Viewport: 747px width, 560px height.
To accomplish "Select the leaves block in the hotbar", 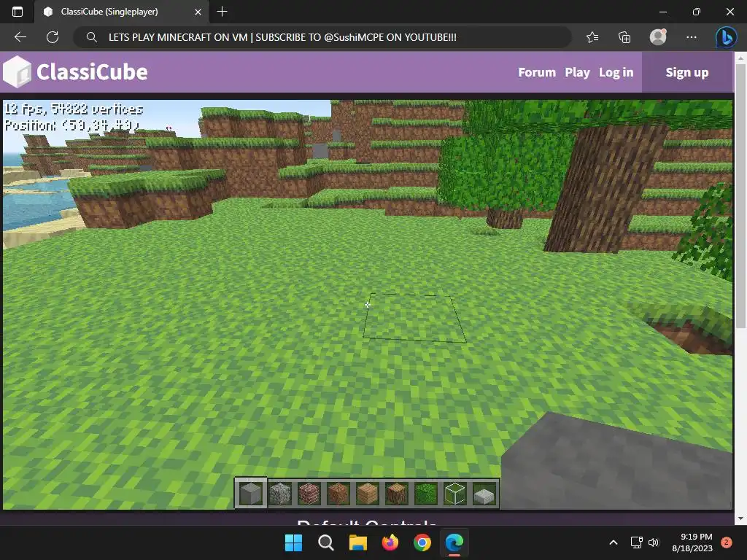I will tap(426, 494).
